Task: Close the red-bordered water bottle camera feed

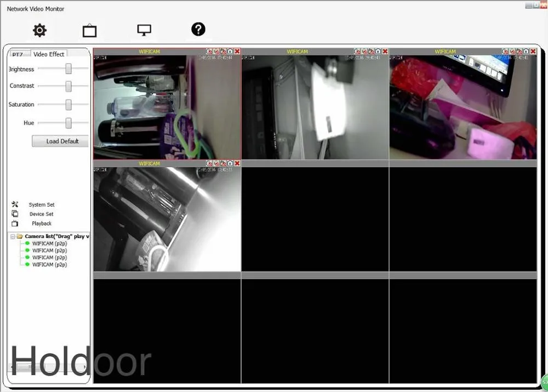Action: pyautogui.click(x=237, y=52)
